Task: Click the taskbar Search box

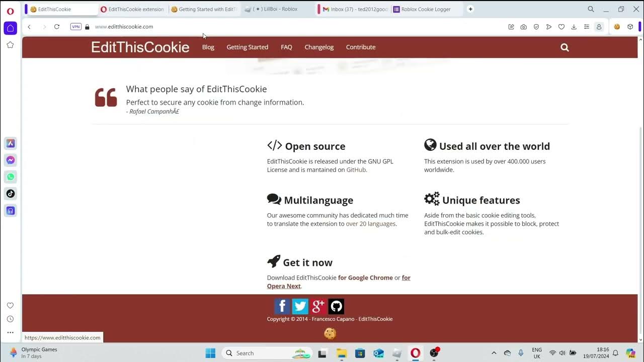Action: [x=266, y=353]
